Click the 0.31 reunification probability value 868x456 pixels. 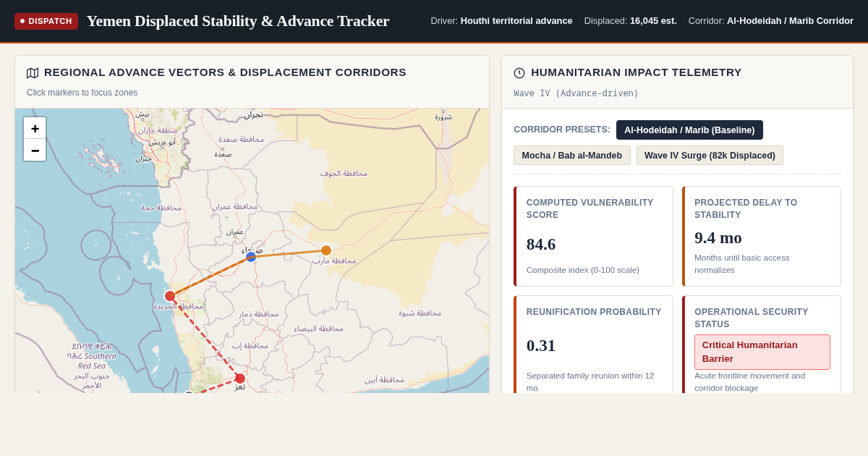(x=541, y=345)
